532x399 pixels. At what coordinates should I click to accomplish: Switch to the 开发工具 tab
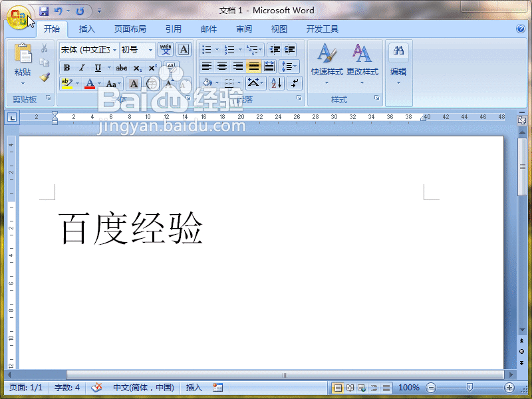pyautogui.click(x=323, y=29)
